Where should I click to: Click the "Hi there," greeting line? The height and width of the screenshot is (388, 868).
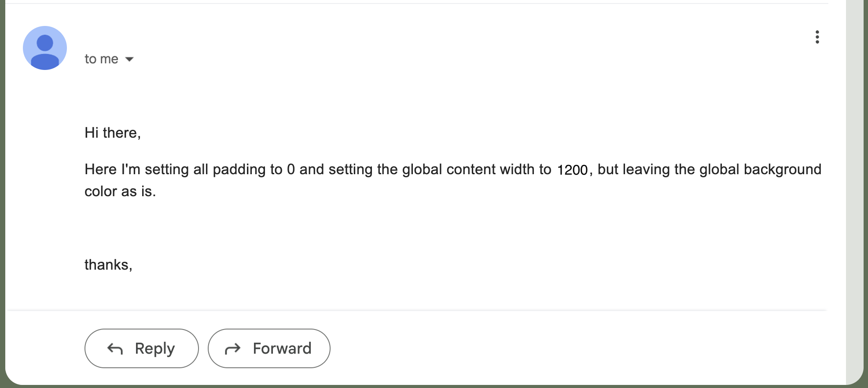113,133
